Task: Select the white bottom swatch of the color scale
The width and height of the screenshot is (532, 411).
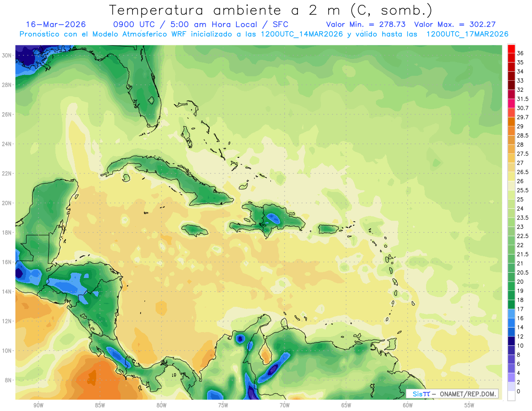Action: pos(511,396)
